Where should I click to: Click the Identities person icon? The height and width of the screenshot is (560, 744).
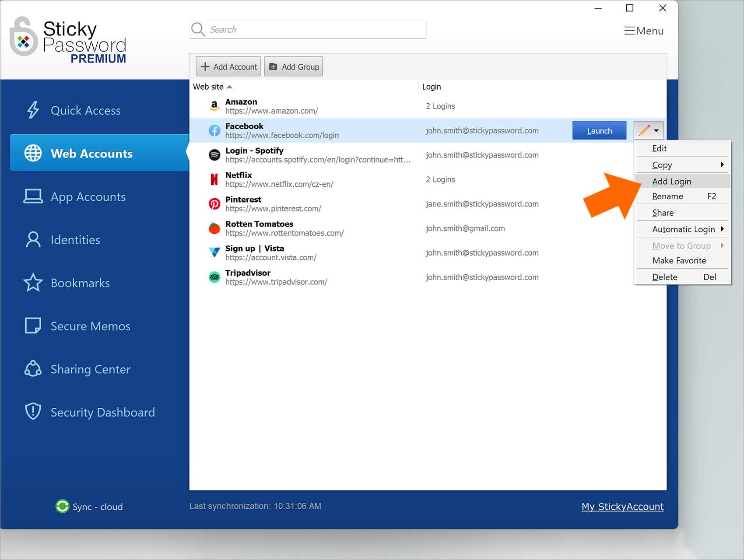coord(33,240)
